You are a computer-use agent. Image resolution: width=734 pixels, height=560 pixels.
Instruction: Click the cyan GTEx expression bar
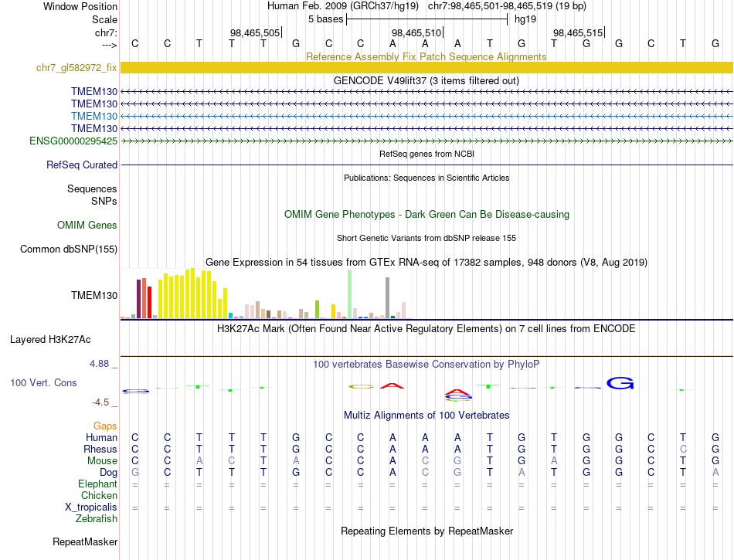(x=230, y=315)
